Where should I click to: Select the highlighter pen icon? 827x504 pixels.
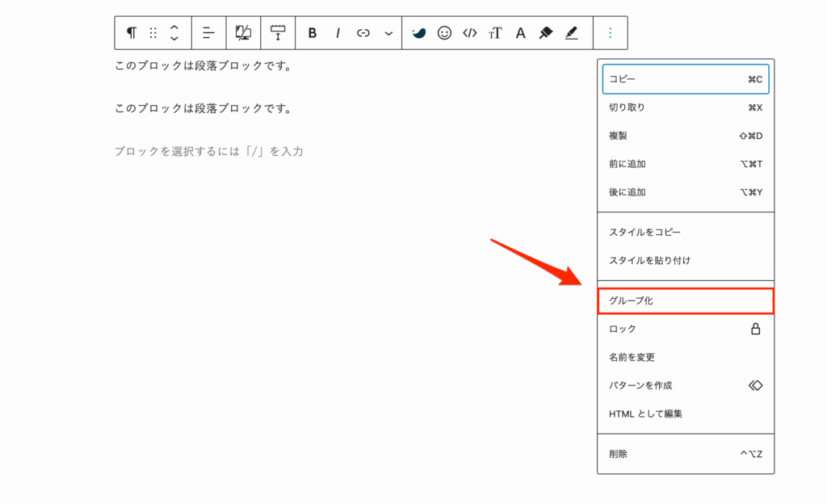[x=572, y=32]
